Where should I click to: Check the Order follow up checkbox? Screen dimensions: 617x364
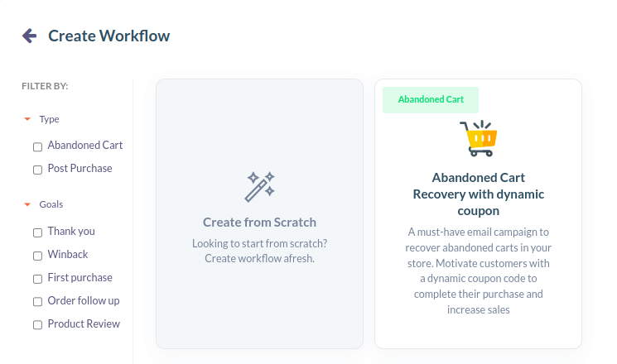(x=37, y=301)
